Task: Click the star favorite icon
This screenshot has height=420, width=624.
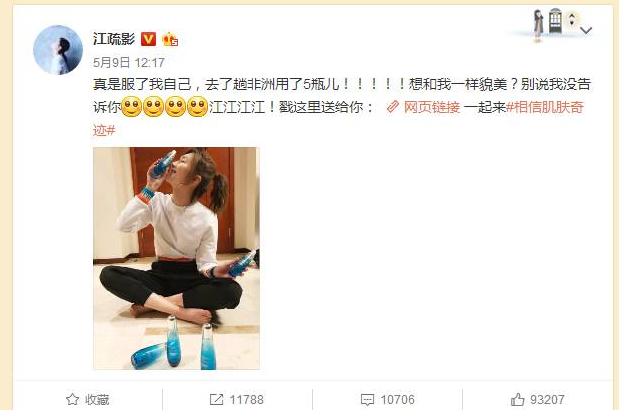Action: pyautogui.click(x=72, y=399)
